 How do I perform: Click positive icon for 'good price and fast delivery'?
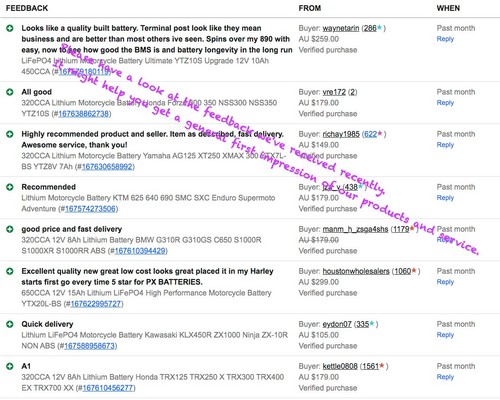click(10, 229)
